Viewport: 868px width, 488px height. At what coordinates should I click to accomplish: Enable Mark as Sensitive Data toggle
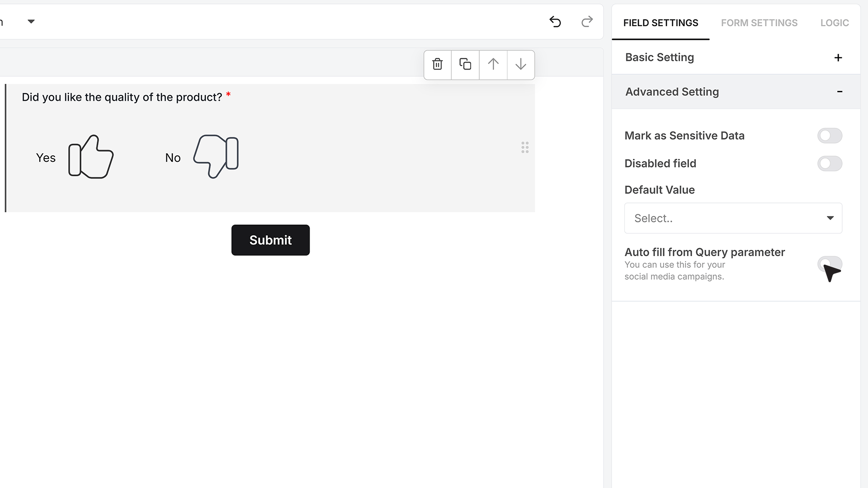coord(830,136)
